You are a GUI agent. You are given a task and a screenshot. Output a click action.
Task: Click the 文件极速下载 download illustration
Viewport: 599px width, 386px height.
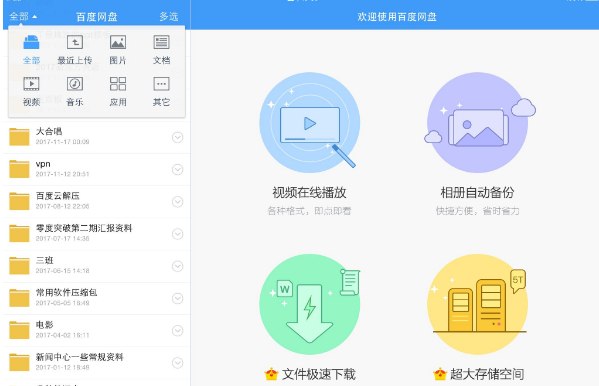pos(309,304)
